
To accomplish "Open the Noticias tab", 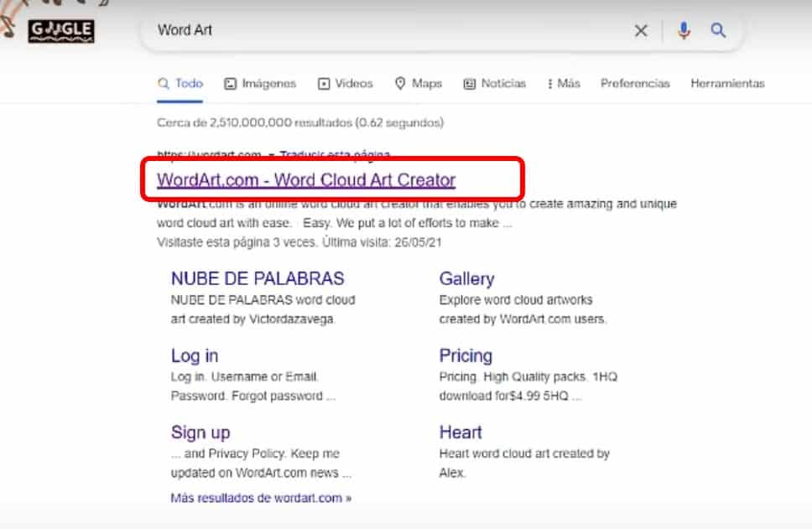I will point(495,84).
